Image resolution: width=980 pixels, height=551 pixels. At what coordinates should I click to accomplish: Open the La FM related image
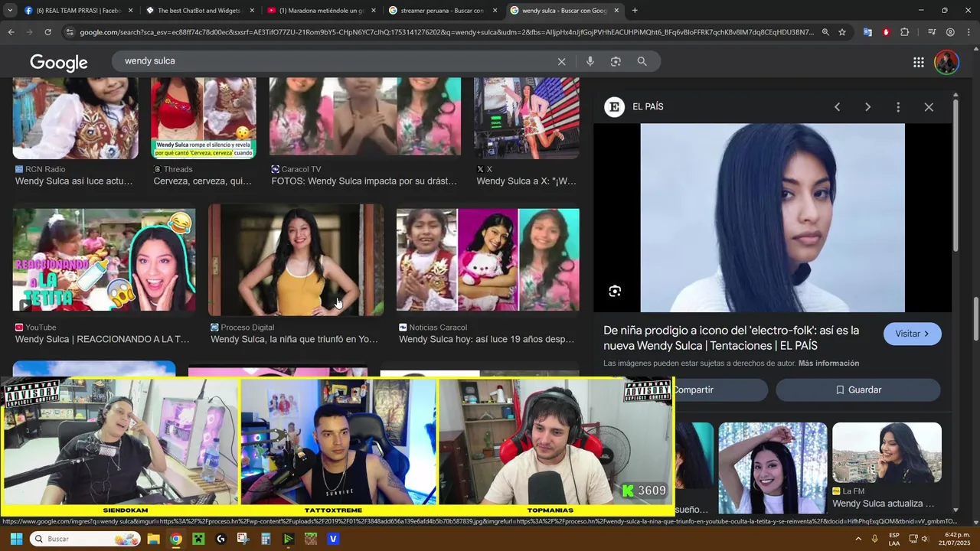[x=887, y=453]
